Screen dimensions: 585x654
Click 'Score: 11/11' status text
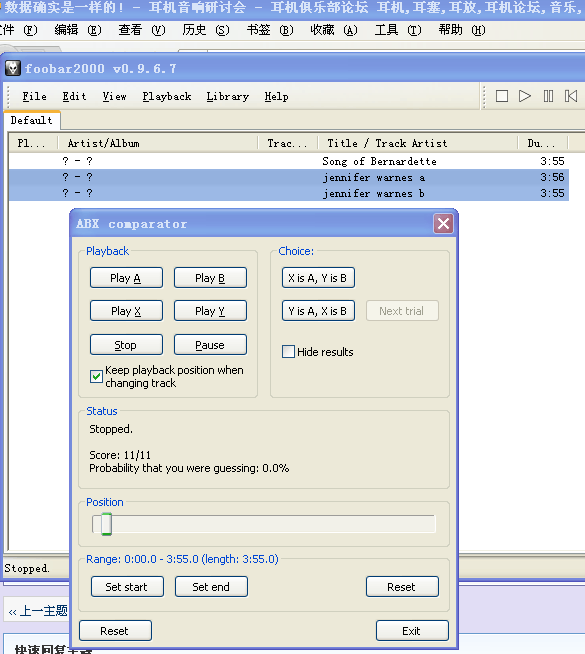(120, 455)
